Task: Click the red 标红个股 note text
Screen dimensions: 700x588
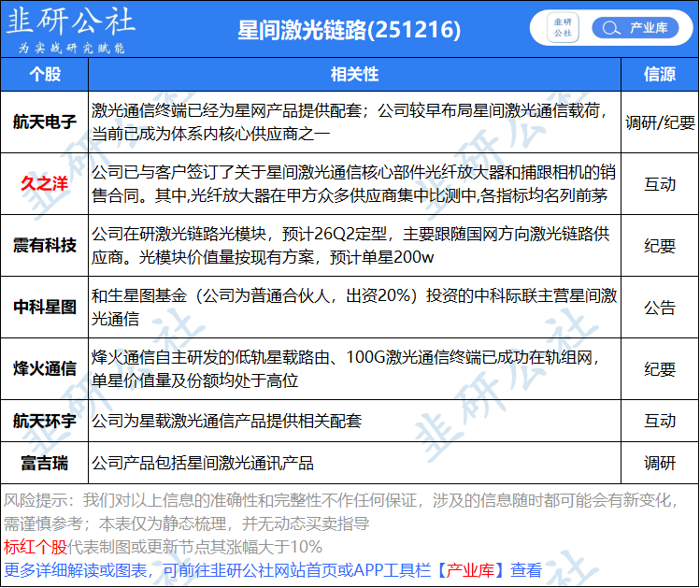Action: (x=36, y=547)
